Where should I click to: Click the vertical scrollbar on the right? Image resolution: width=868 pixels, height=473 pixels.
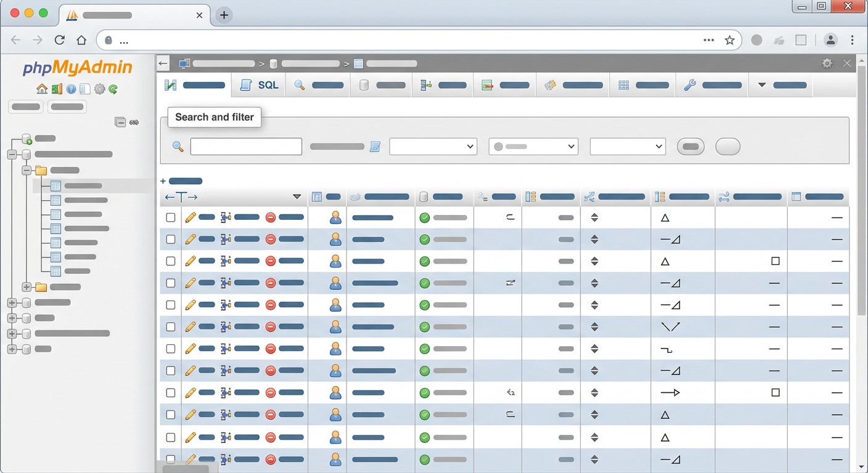tap(862, 191)
